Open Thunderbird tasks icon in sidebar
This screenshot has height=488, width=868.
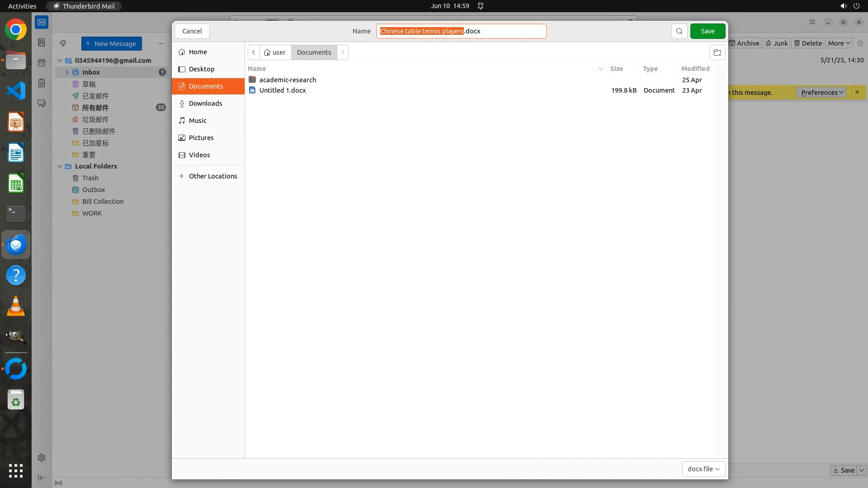point(42,83)
